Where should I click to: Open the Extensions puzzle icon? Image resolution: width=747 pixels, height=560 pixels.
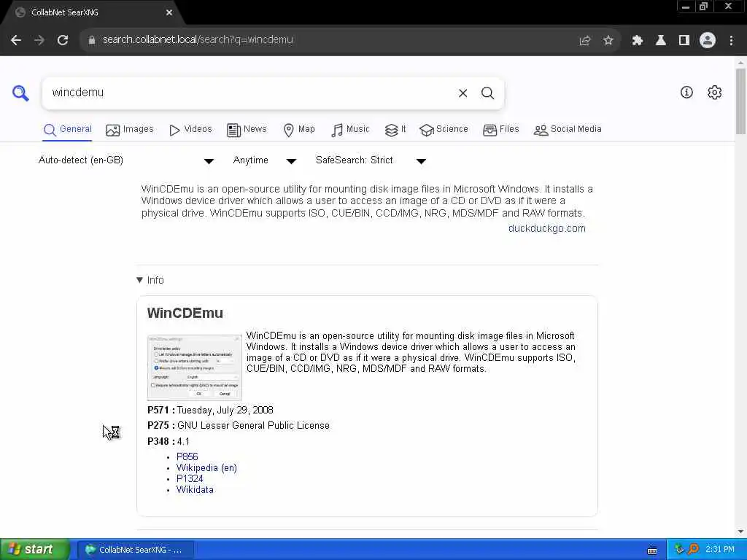pyautogui.click(x=638, y=41)
